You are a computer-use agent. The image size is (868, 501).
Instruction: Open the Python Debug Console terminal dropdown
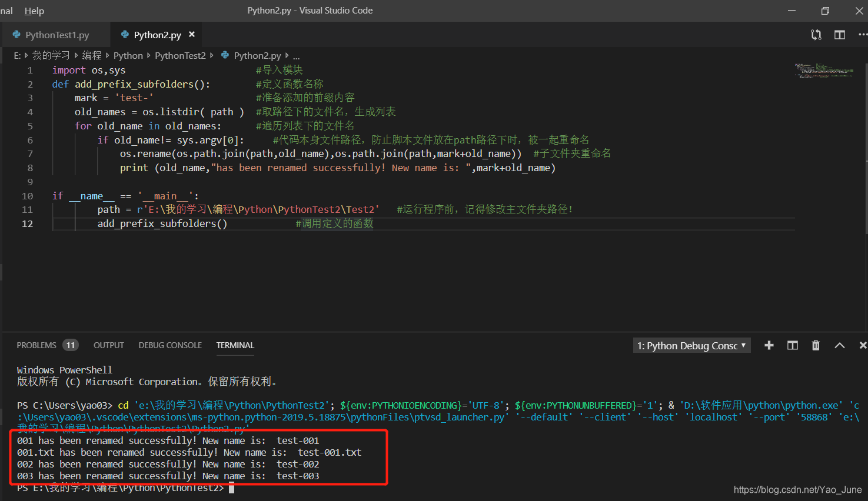(692, 346)
